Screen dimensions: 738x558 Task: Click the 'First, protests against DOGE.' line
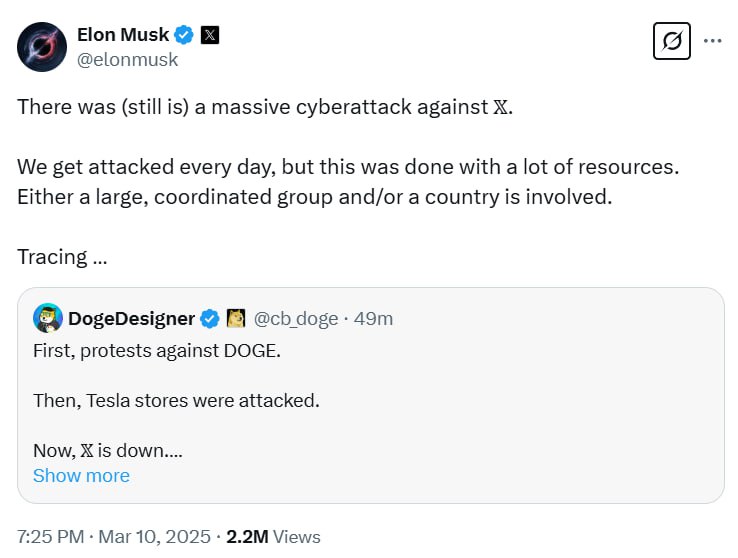coord(157,351)
